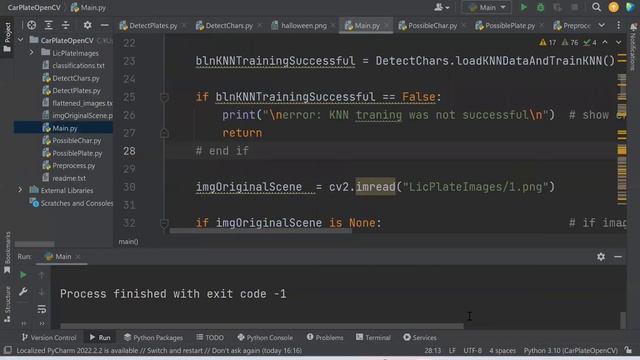Open run configuration wrench icon
This screenshot has height=360, width=640.
click(23, 292)
